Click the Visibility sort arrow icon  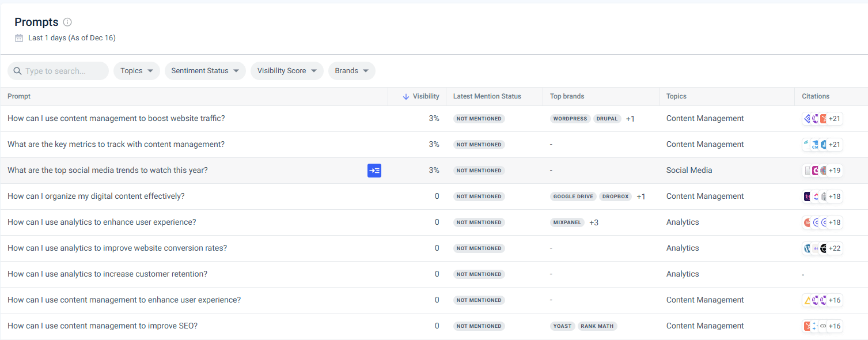coord(406,97)
